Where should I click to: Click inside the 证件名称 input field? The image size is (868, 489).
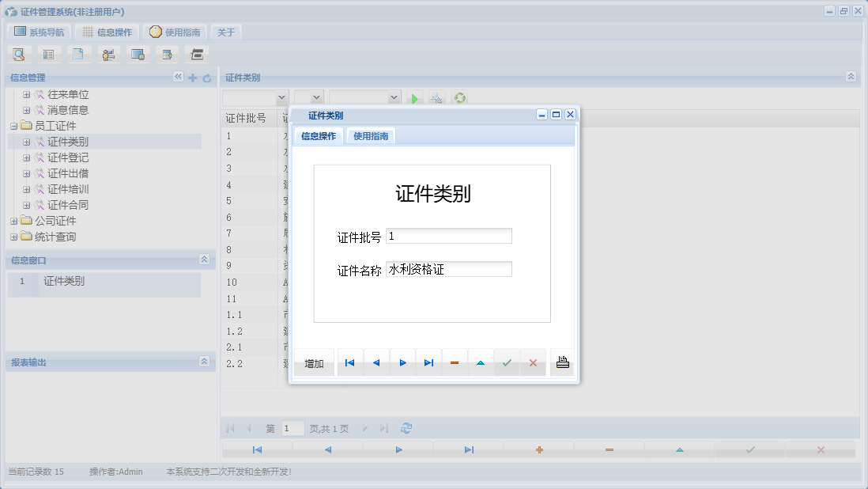(x=448, y=268)
